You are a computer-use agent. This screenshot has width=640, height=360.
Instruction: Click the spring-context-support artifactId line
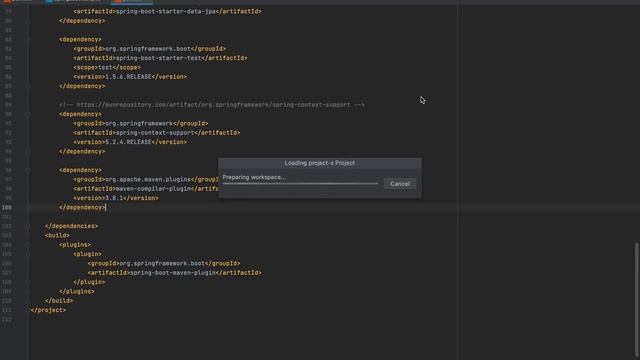click(x=157, y=133)
